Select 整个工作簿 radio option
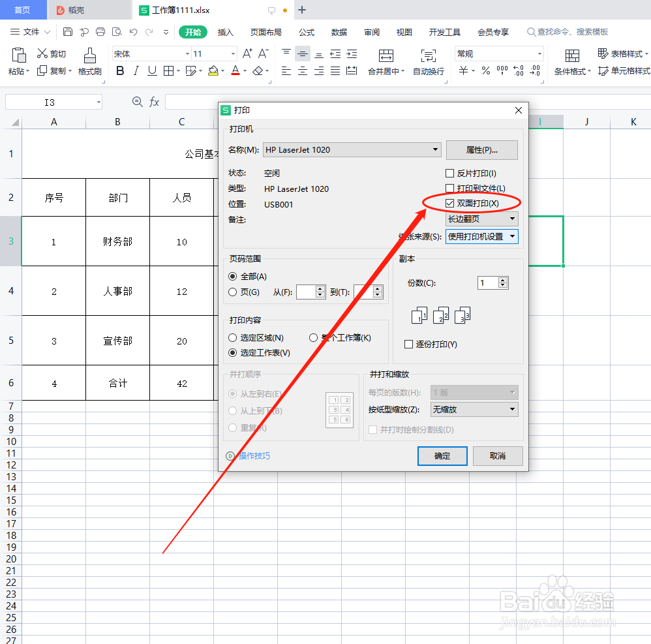The width and height of the screenshot is (651, 644). pyautogui.click(x=314, y=337)
